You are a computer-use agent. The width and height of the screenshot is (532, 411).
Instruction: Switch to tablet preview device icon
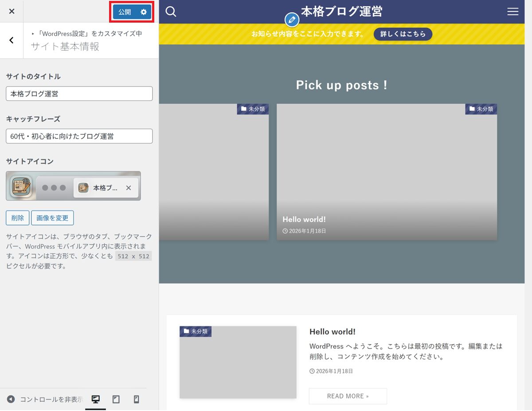coord(116,399)
